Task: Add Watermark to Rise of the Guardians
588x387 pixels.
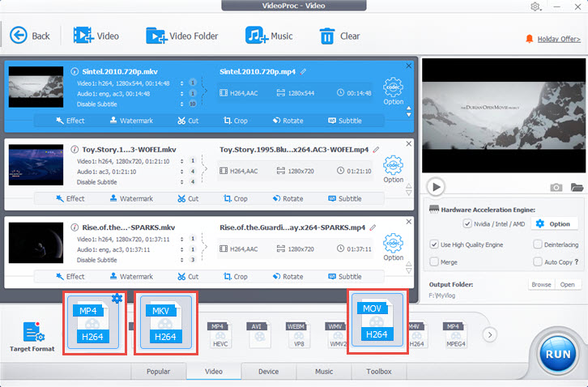Action: pyautogui.click(x=131, y=277)
